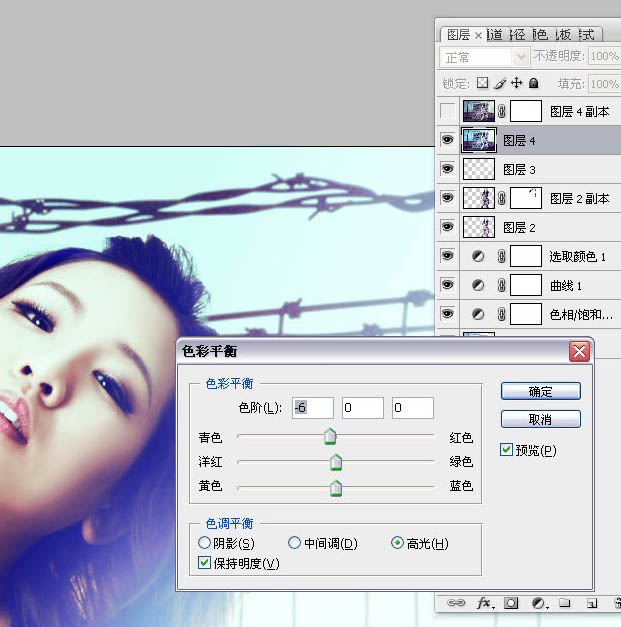Click the link layers icon

click(x=457, y=604)
